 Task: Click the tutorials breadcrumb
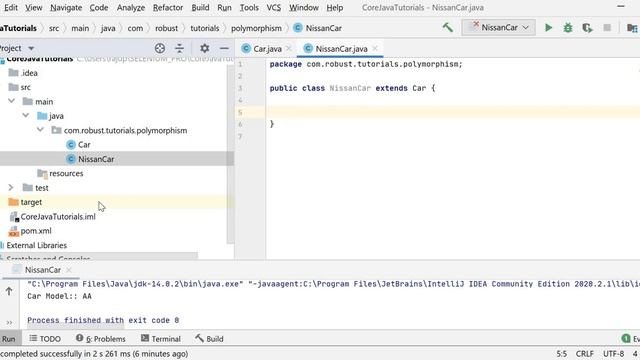tap(204, 28)
